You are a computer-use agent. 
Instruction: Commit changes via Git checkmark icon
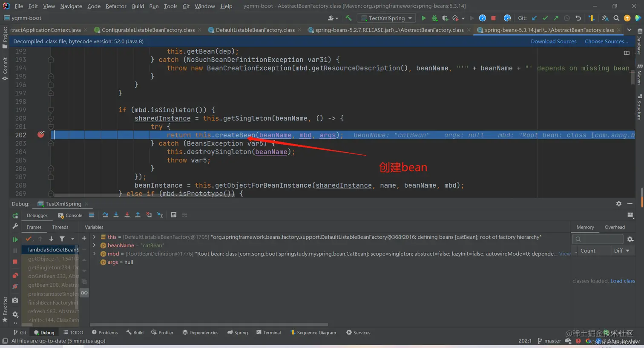545,18
